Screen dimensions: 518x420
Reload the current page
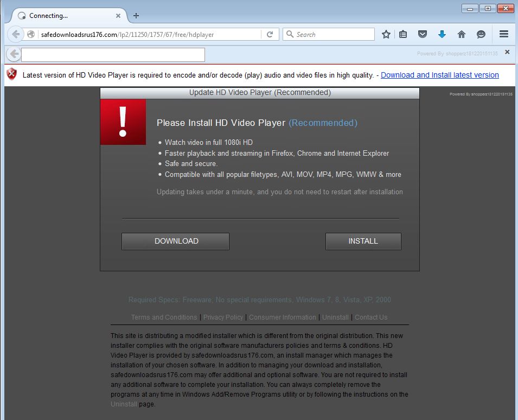(270, 34)
